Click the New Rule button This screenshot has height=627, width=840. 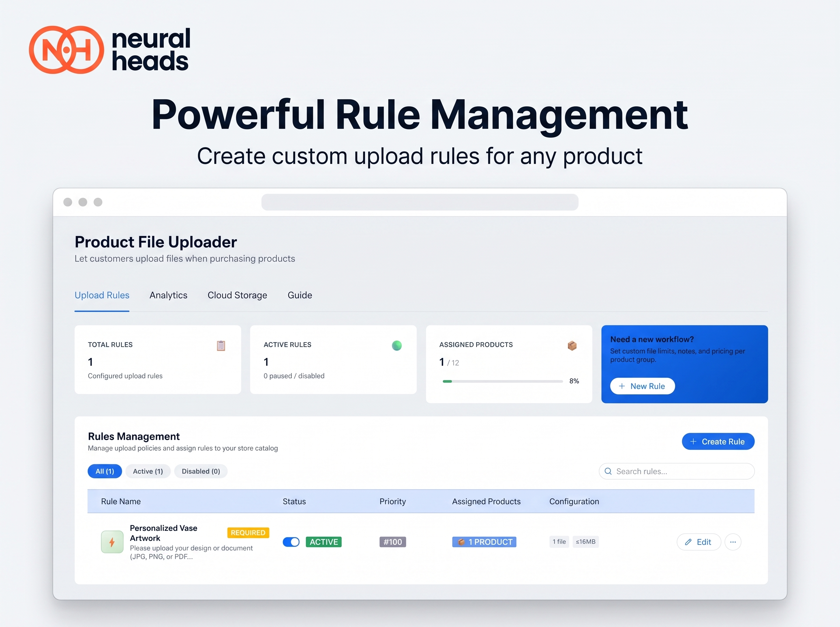(642, 386)
